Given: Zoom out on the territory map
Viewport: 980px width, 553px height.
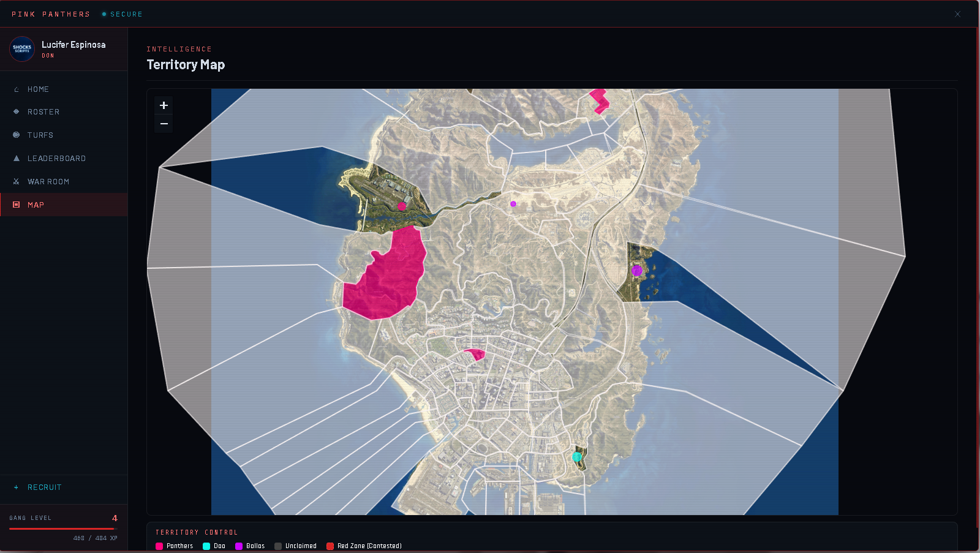Looking at the screenshot, I should (164, 124).
